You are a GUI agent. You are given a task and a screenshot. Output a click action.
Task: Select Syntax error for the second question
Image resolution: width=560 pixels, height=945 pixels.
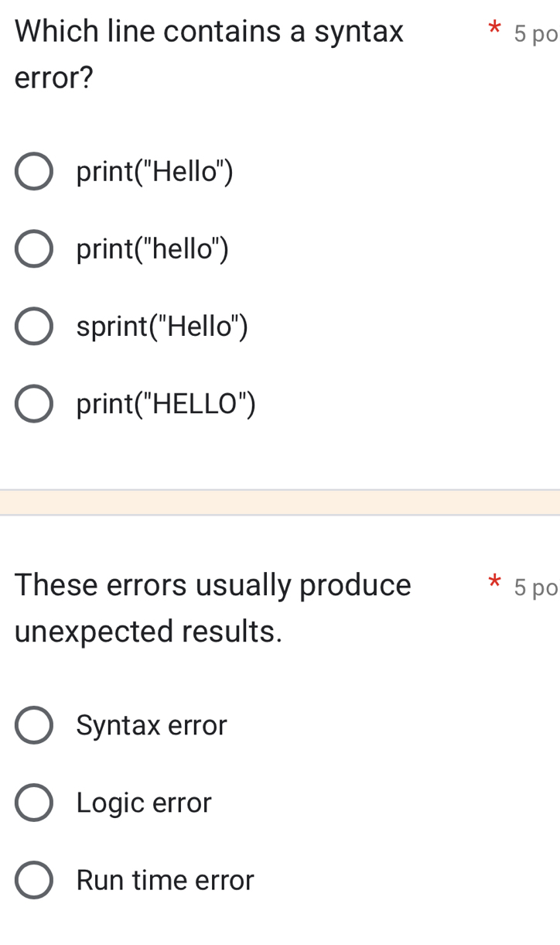(33, 725)
